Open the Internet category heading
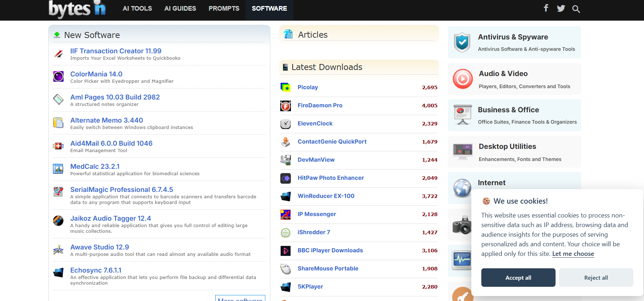Viewport: 644px width, 301px height. [491, 183]
